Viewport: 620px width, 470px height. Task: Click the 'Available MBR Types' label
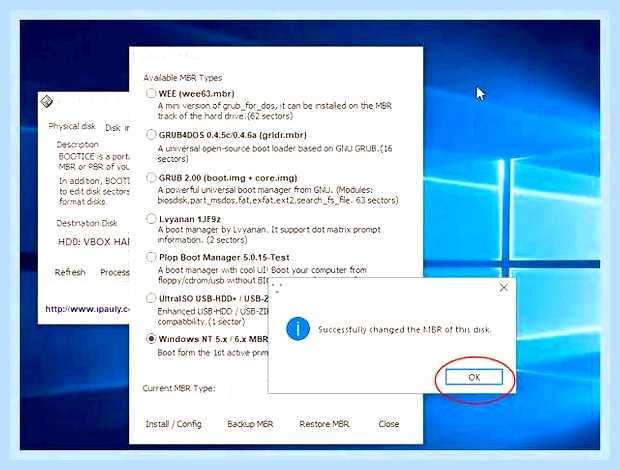pos(183,78)
